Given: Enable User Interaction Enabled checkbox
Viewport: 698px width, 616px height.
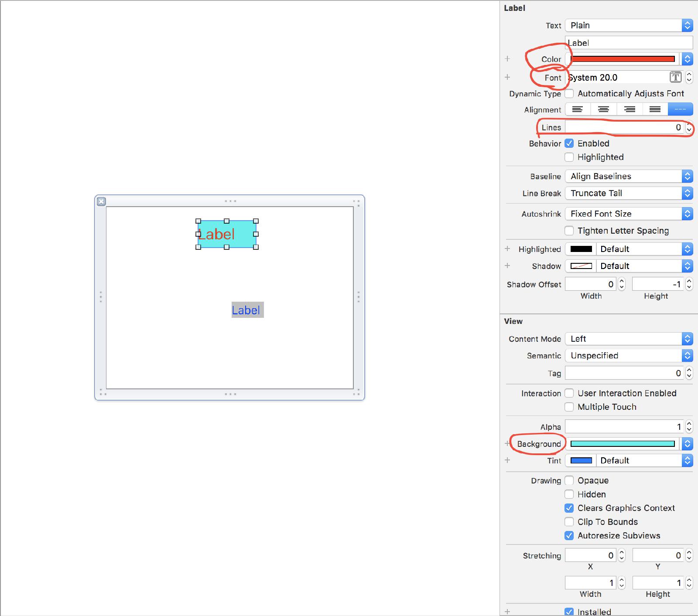Looking at the screenshot, I should click(x=569, y=393).
